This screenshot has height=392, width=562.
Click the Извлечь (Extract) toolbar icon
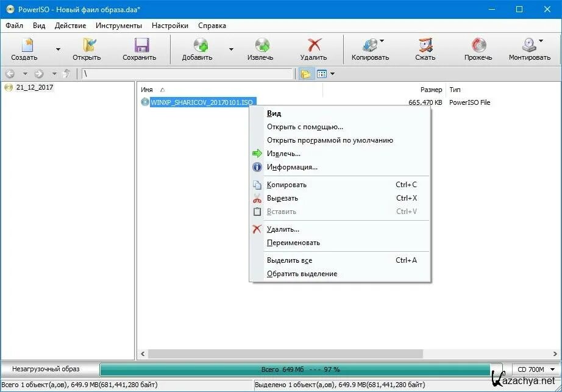click(262, 46)
